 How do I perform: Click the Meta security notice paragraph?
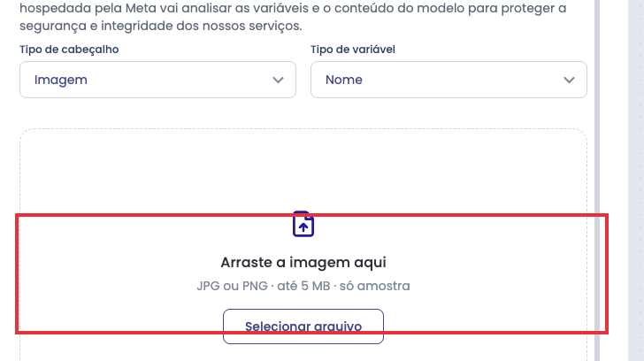tap(293, 17)
